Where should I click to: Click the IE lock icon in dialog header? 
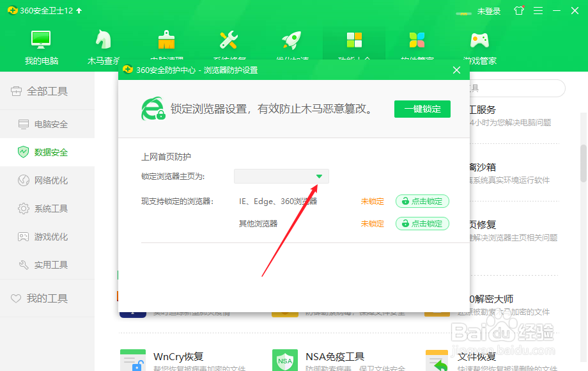click(153, 109)
